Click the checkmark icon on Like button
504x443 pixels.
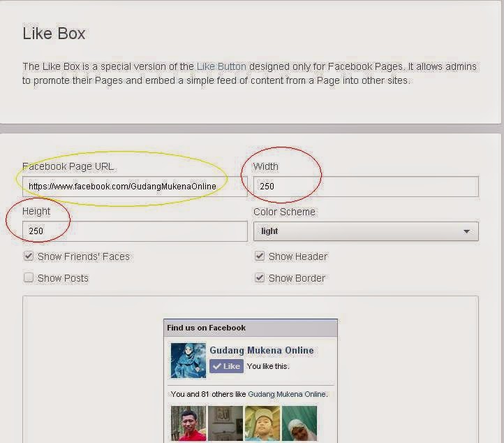pos(217,366)
